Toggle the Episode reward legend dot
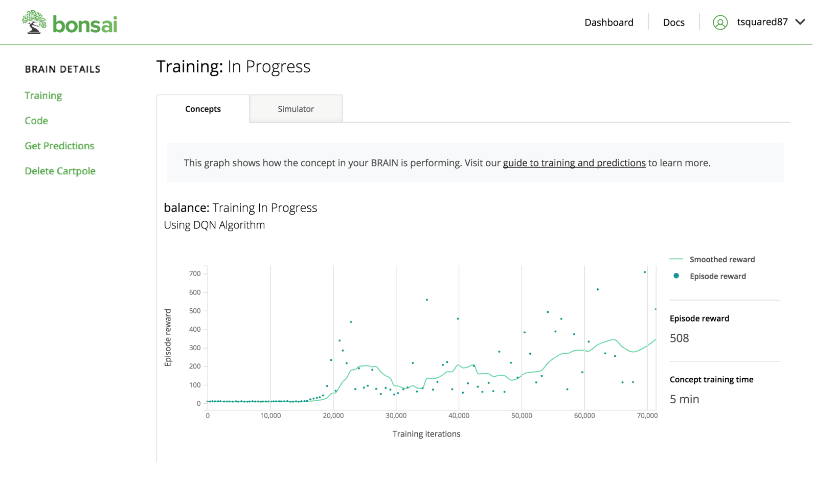813x504 pixels. [676, 276]
